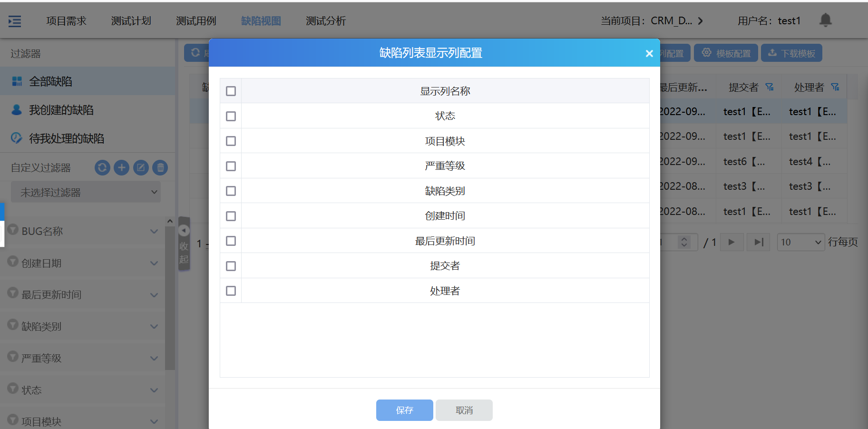This screenshot has height=429, width=868.
Task: Open the notification bell
Action: pyautogui.click(x=825, y=20)
